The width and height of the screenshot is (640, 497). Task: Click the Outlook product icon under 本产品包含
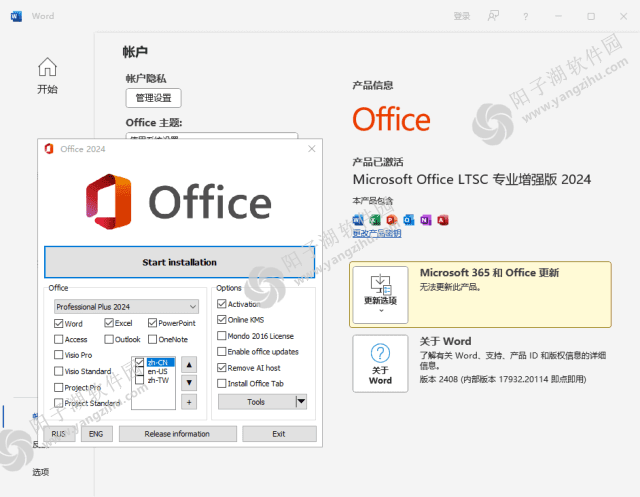(409, 220)
